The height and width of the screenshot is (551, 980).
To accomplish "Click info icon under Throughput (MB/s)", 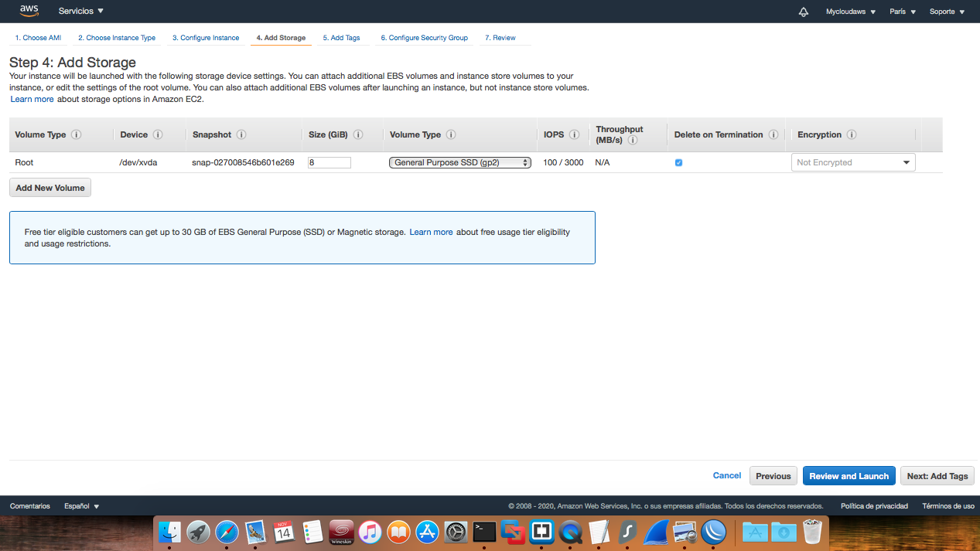I will 633,140.
